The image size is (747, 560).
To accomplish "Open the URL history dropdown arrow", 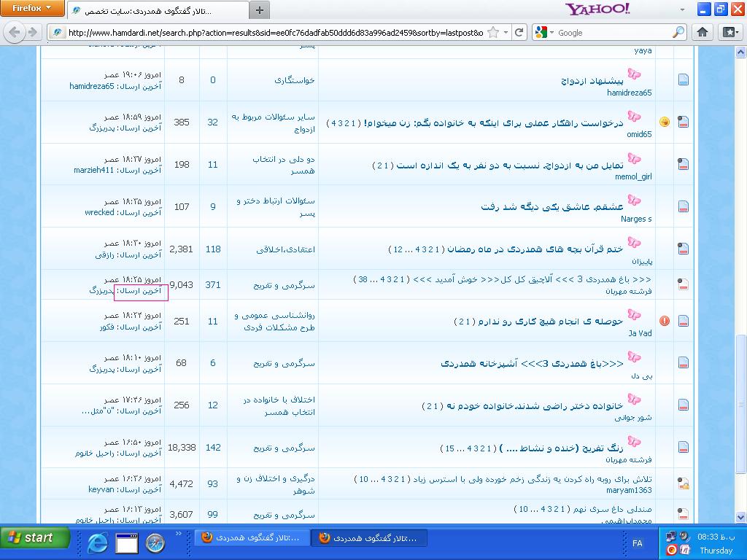I will click(506, 32).
